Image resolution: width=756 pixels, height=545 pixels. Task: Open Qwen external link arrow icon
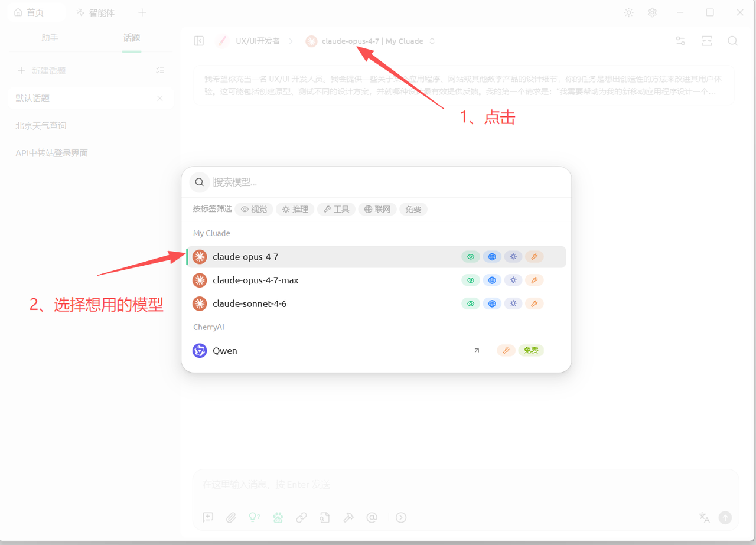click(477, 351)
